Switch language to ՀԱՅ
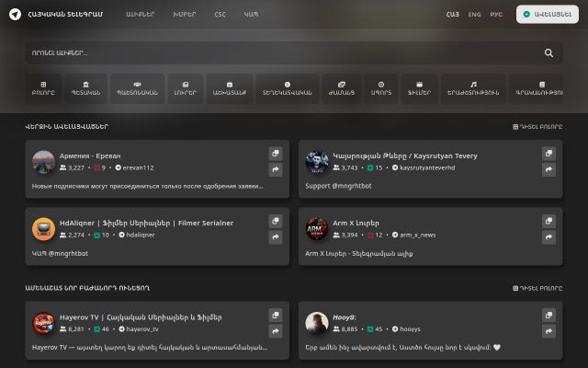Image resolution: width=588 pixels, height=368 pixels. (453, 15)
